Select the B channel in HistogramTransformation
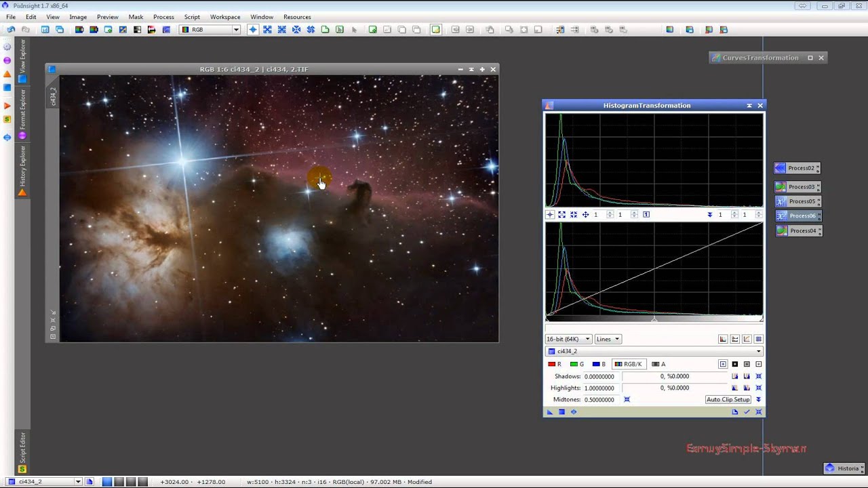The height and width of the screenshot is (488, 868). coord(599,364)
